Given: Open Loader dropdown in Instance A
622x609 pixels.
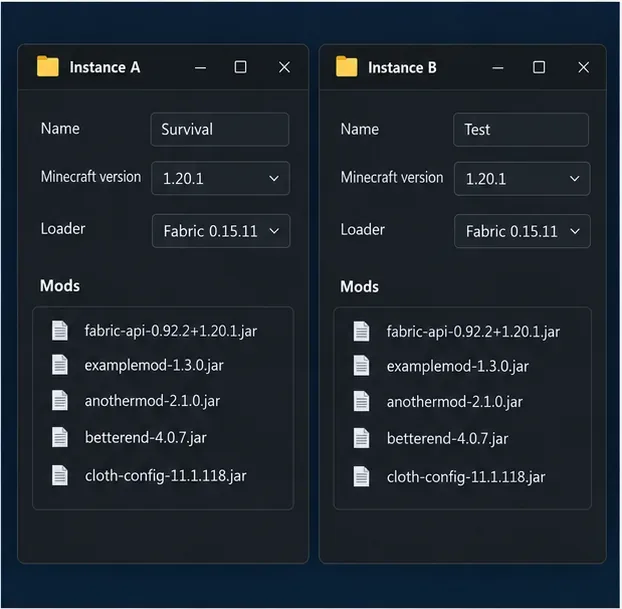Looking at the screenshot, I should click(x=221, y=231).
